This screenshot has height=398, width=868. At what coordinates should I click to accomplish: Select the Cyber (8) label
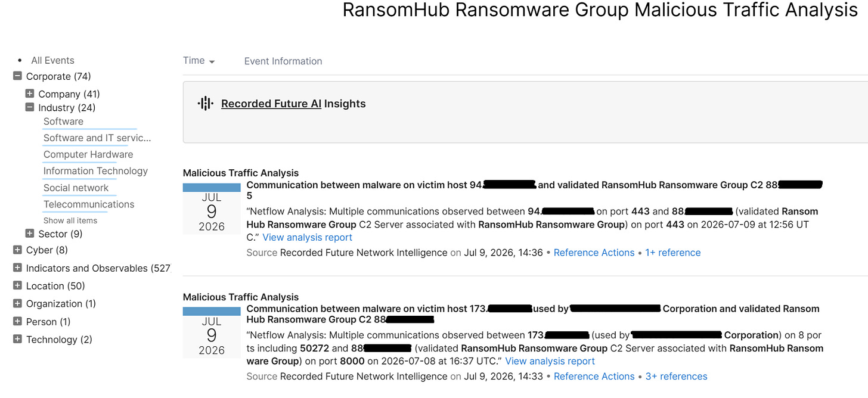47,250
